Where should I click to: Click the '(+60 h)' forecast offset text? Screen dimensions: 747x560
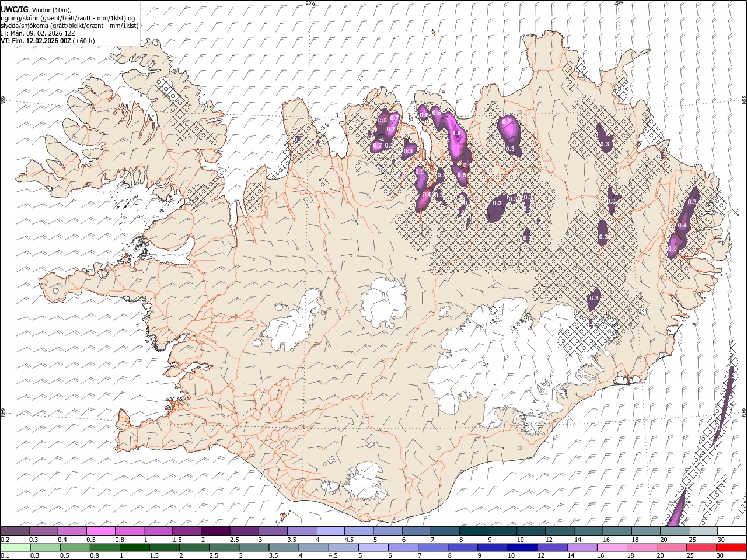tap(84, 41)
